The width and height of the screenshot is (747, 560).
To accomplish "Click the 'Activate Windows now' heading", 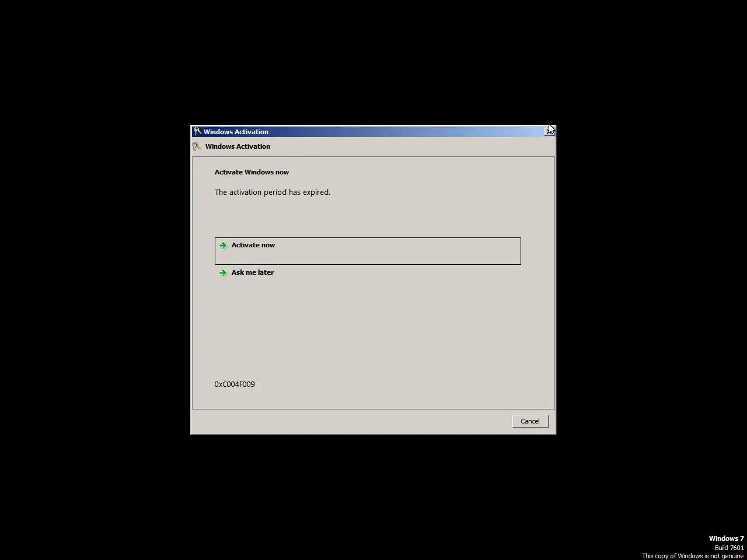I will point(252,172).
